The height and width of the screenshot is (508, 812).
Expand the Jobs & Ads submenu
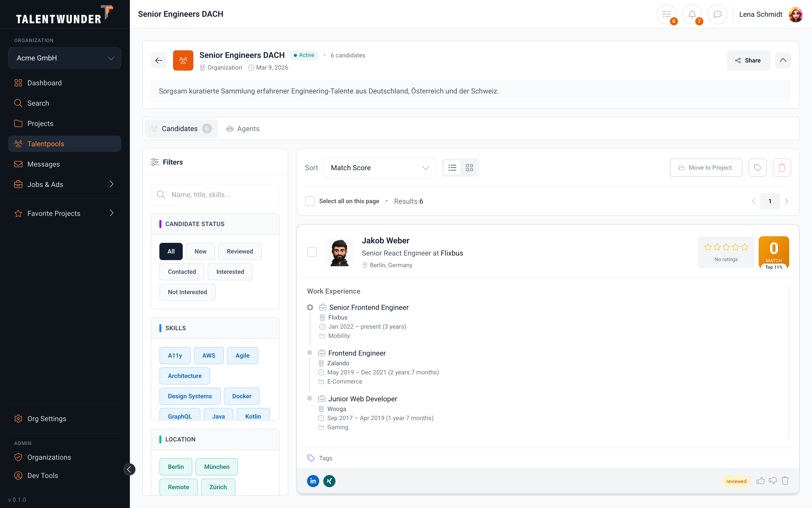point(65,184)
